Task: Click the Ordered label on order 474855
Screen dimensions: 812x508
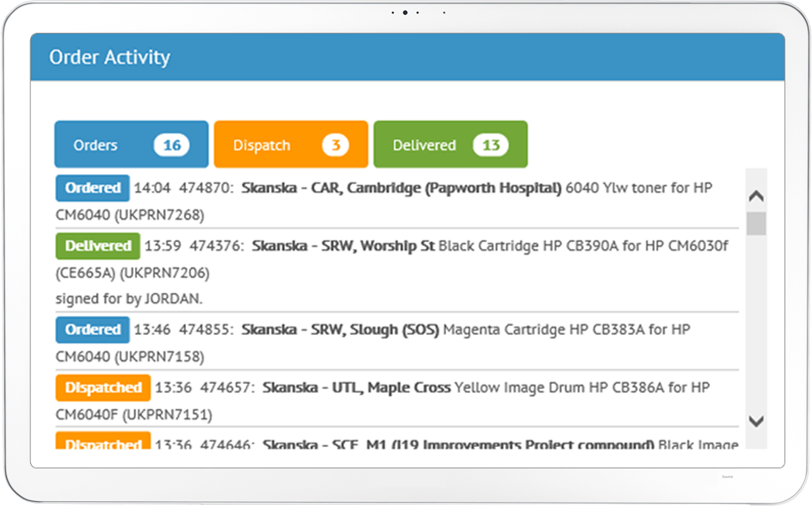Action: pos(93,330)
